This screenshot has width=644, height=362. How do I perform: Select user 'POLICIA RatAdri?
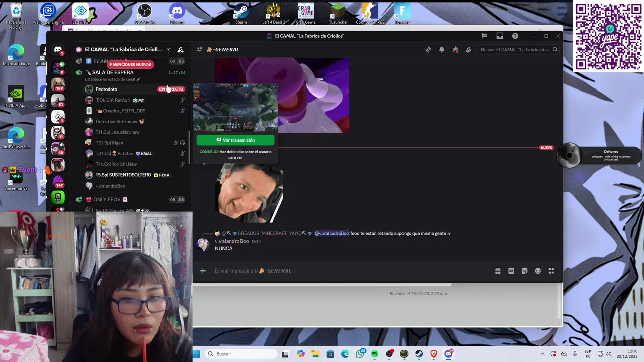tap(113, 100)
